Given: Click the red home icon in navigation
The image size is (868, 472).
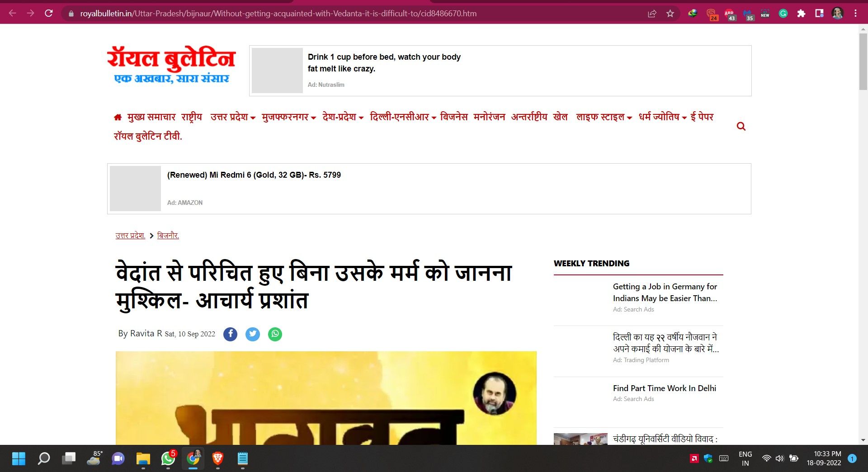Looking at the screenshot, I should click(118, 118).
